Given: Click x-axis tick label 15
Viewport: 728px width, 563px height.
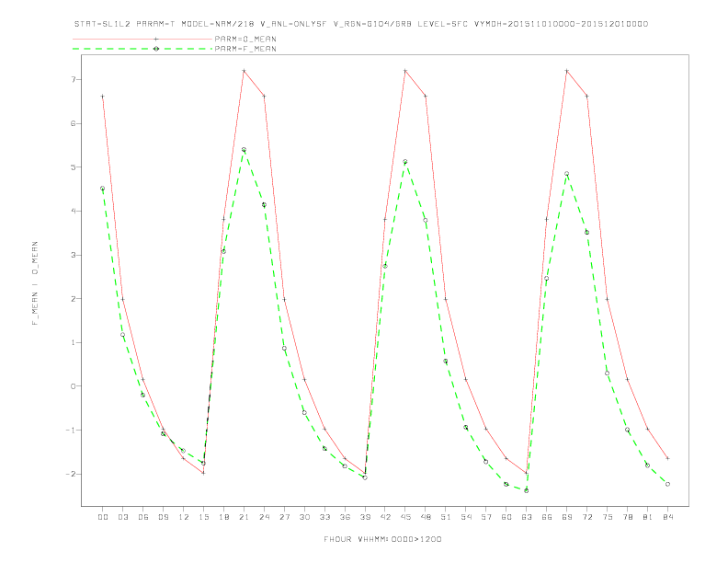Looking at the screenshot, I should pos(203,517).
